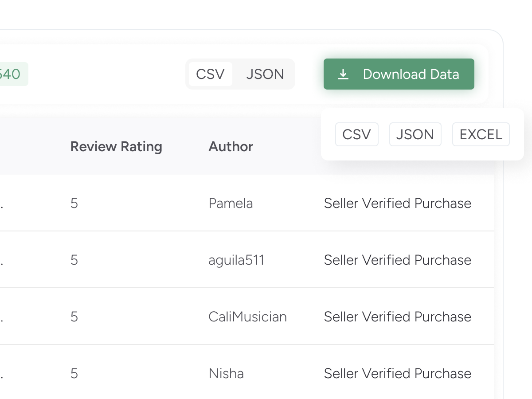Click Seller Verified Purchase in Pamela's row
The width and height of the screenshot is (532, 399).
397,203
